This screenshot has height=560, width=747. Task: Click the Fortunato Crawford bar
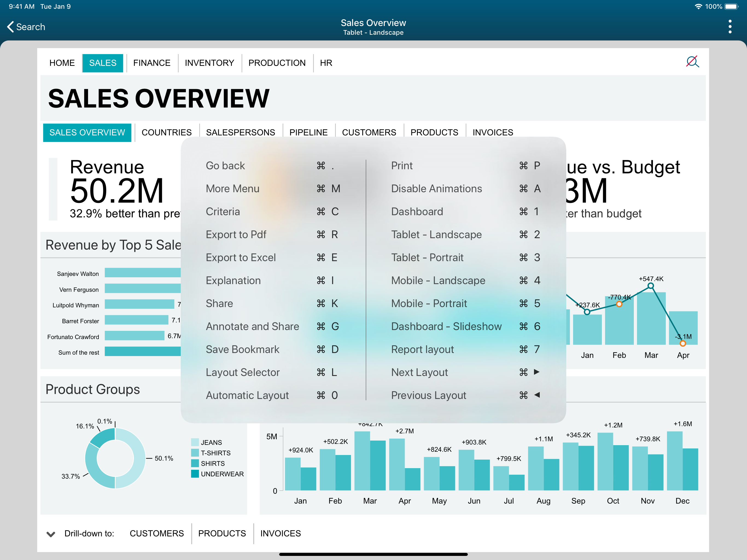click(135, 336)
